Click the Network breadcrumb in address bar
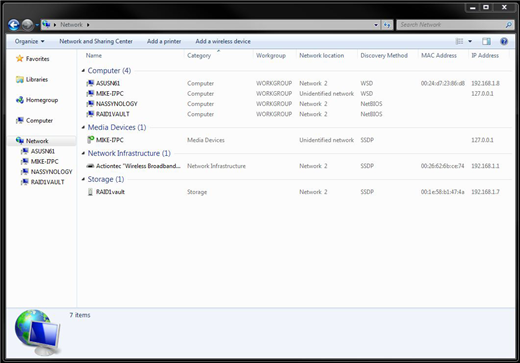The image size is (520, 363). pyautogui.click(x=71, y=25)
